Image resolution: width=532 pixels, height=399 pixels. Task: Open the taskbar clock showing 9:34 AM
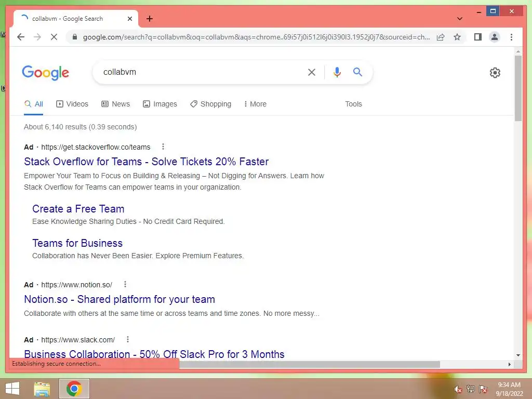509,389
